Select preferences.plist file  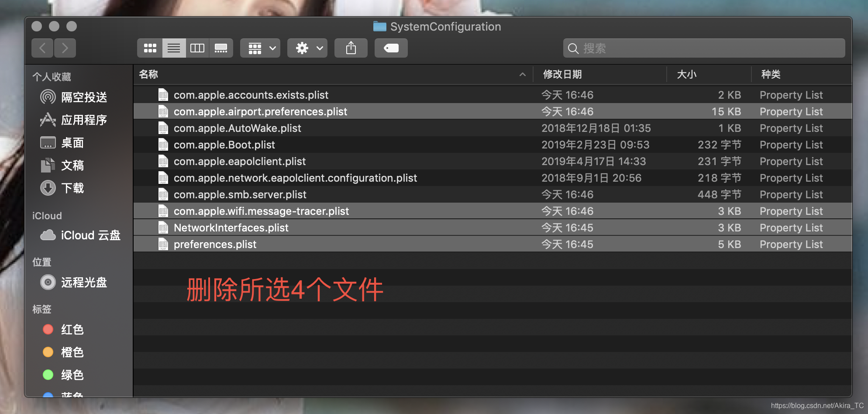(493, 244)
